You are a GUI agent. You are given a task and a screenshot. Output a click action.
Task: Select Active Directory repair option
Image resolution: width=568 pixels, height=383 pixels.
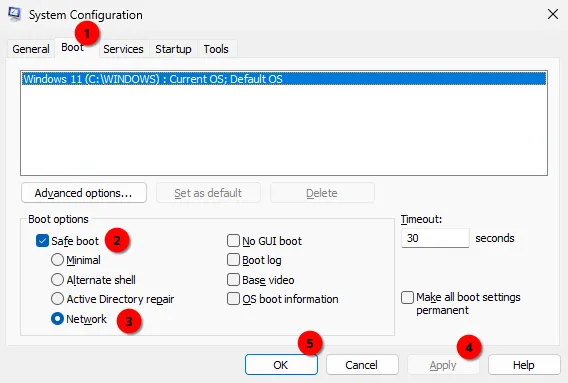(x=57, y=299)
